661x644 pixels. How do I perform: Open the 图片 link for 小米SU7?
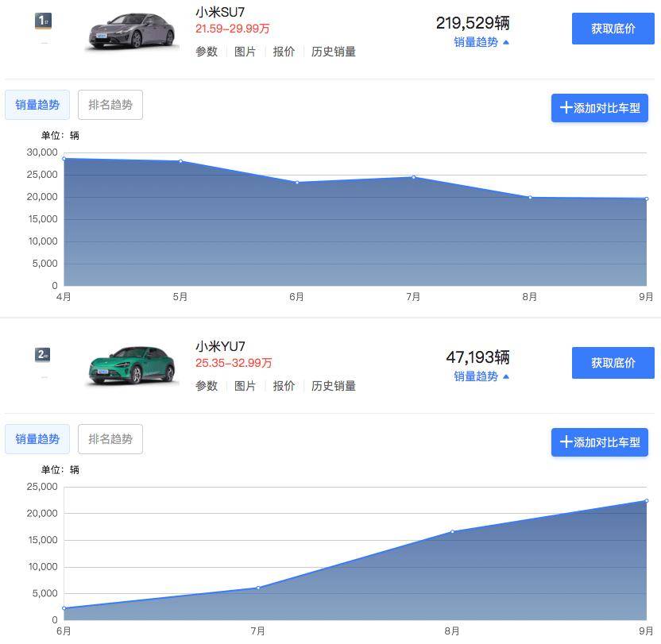point(245,51)
